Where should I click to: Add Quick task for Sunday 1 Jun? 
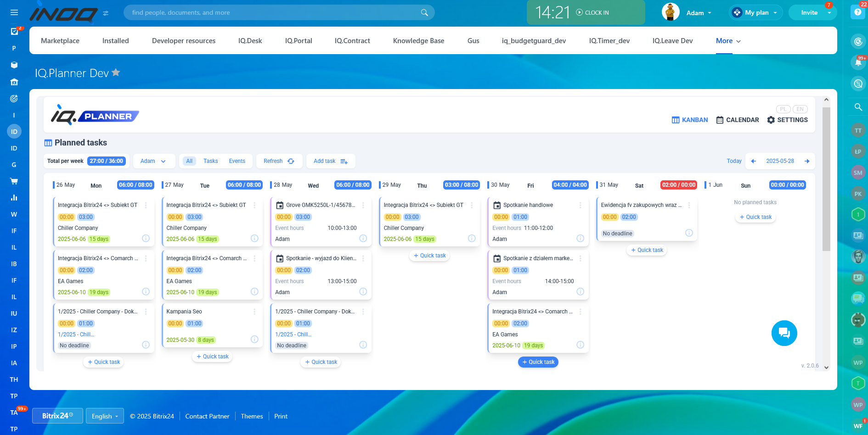tap(755, 217)
